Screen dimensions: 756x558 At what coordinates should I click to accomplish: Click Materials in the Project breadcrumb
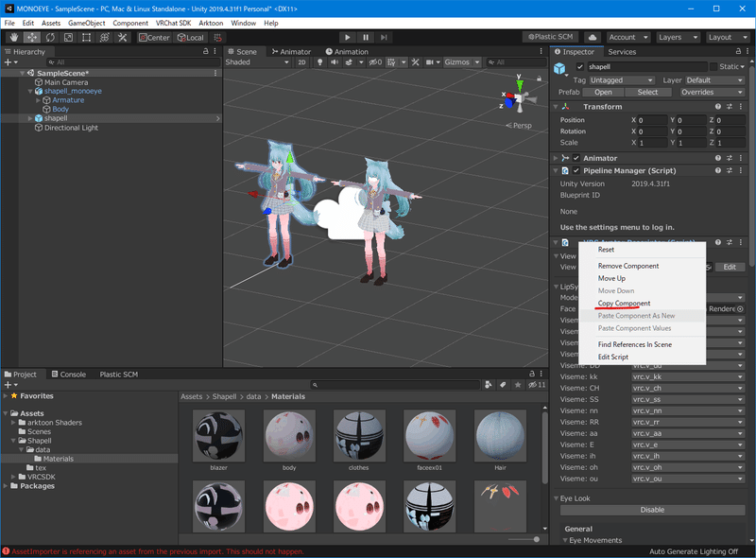point(288,396)
